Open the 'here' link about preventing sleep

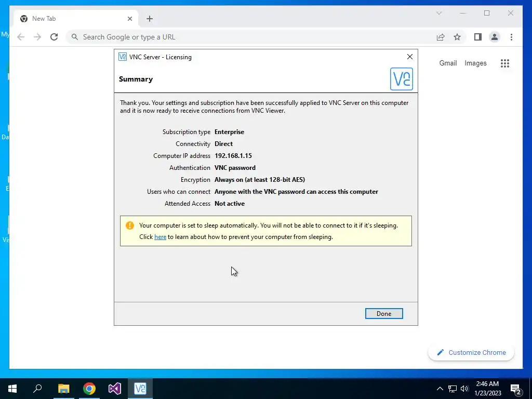160,237
